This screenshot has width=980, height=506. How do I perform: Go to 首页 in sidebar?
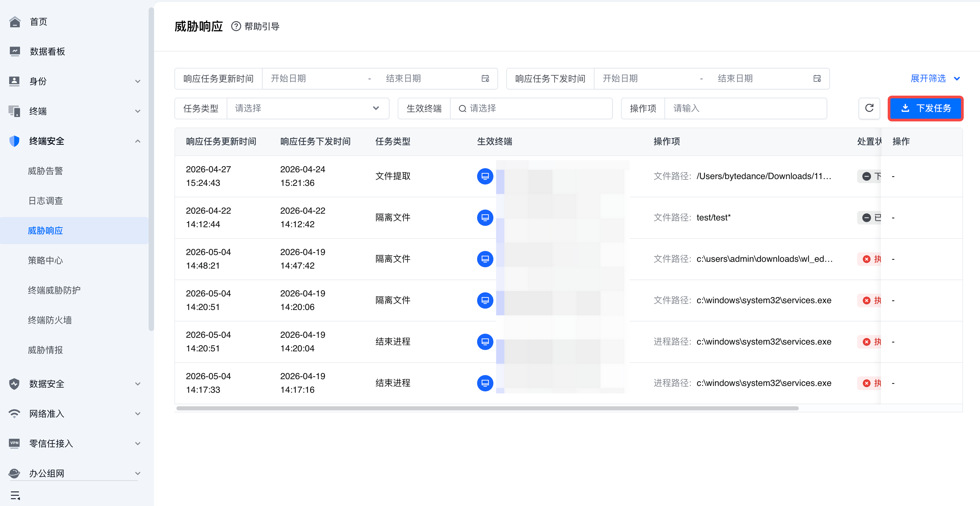pos(38,22)
